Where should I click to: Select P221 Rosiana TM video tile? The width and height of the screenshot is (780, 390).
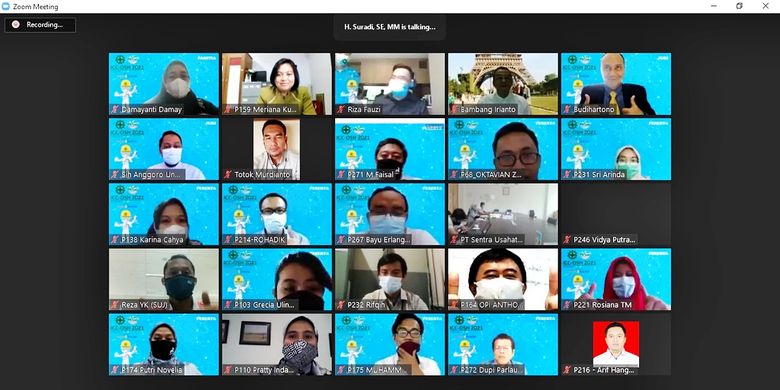click(x=616, y=280)
